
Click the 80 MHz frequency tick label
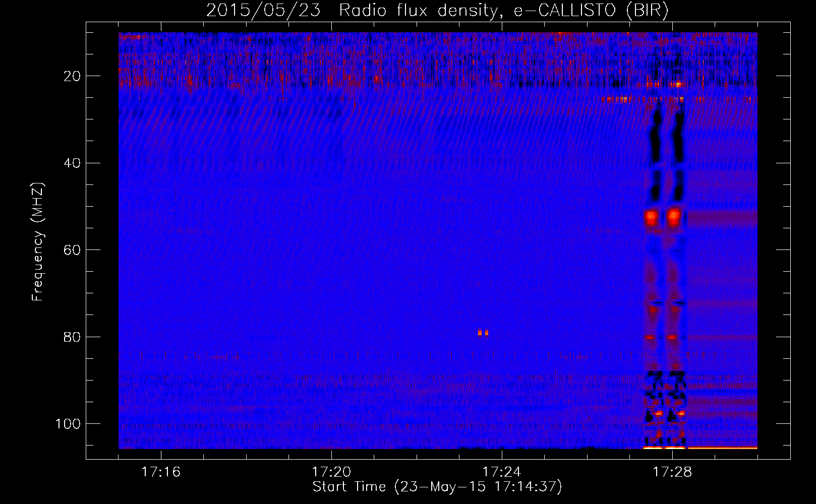click(73, 337)
